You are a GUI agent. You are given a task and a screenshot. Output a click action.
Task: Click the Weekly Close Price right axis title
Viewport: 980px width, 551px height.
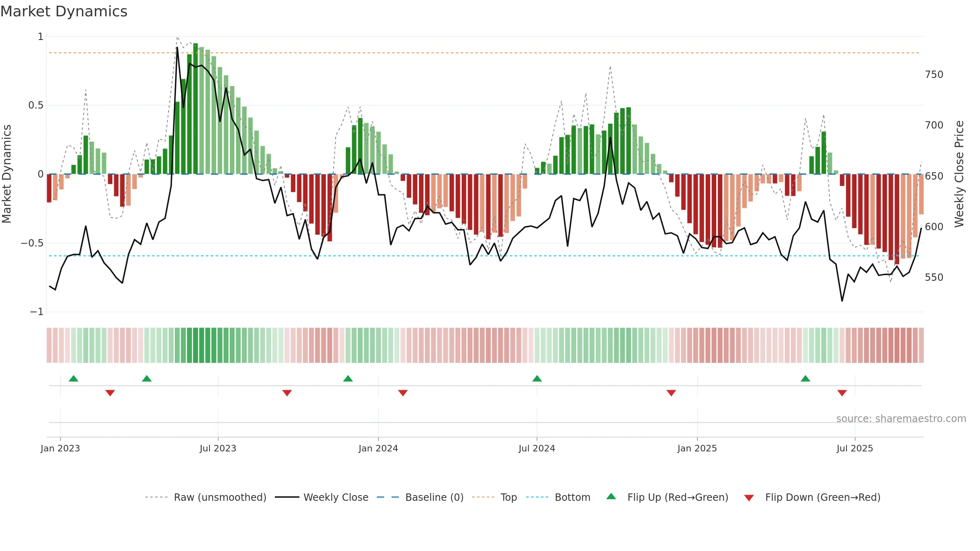pos(959,174)
